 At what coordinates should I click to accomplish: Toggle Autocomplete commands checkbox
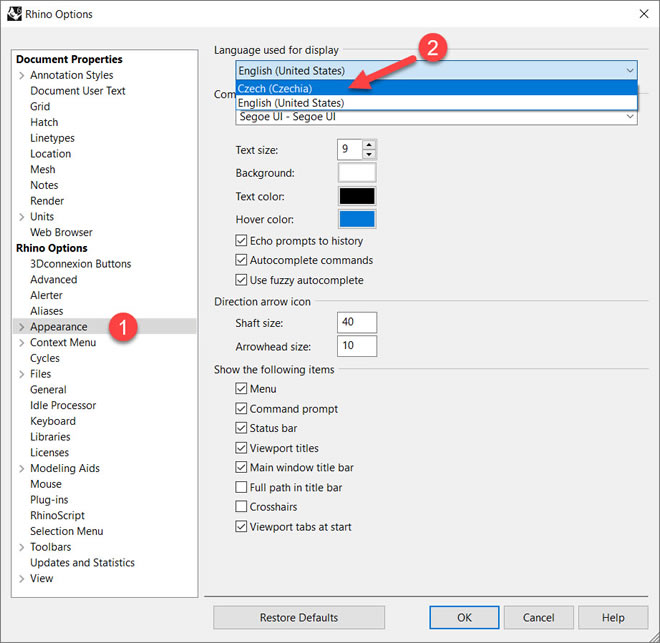click(x=241, y=260)
